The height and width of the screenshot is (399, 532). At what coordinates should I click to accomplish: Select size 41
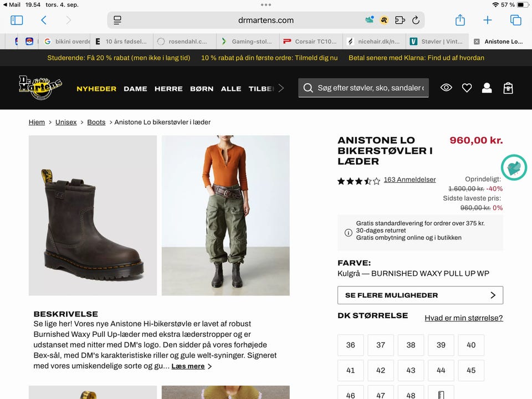coord(350,370)
